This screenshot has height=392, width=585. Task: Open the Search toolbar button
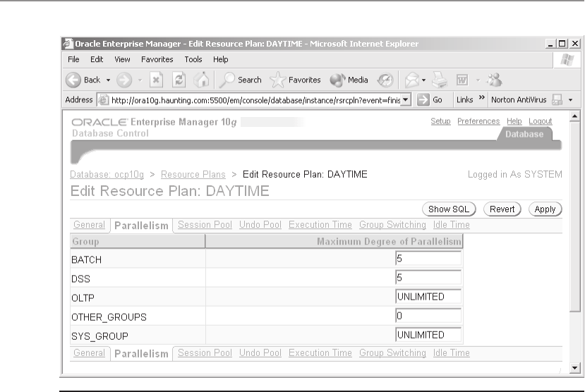coord(241,80)
